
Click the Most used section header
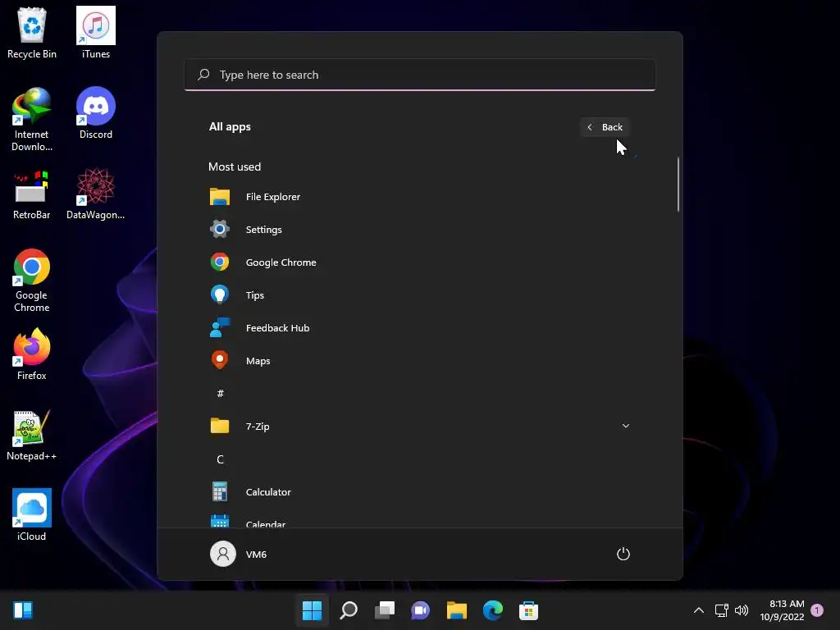(235, 167)
